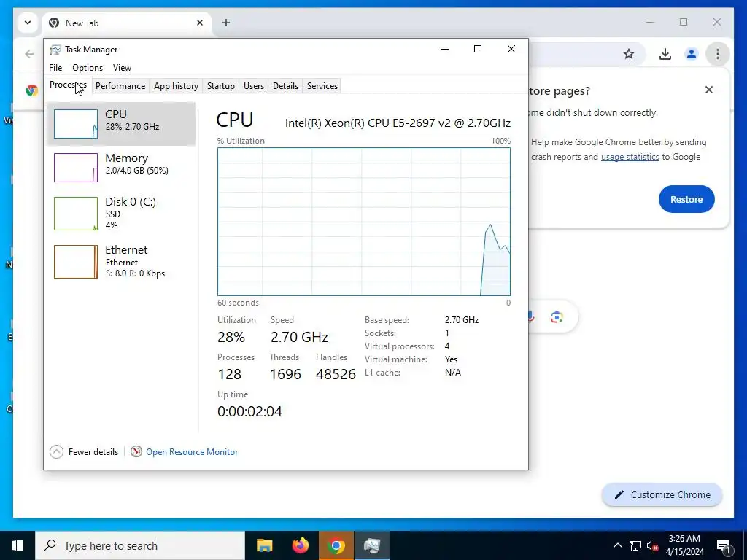Search by image with Google Lens icon
The image size is (747, 560).
[x=557, y=316]
